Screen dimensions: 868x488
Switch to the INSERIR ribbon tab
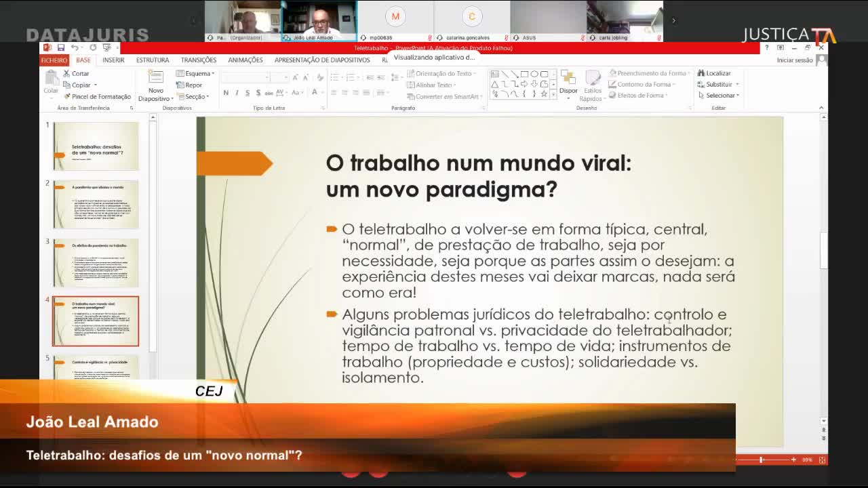[x=113, y=60]
